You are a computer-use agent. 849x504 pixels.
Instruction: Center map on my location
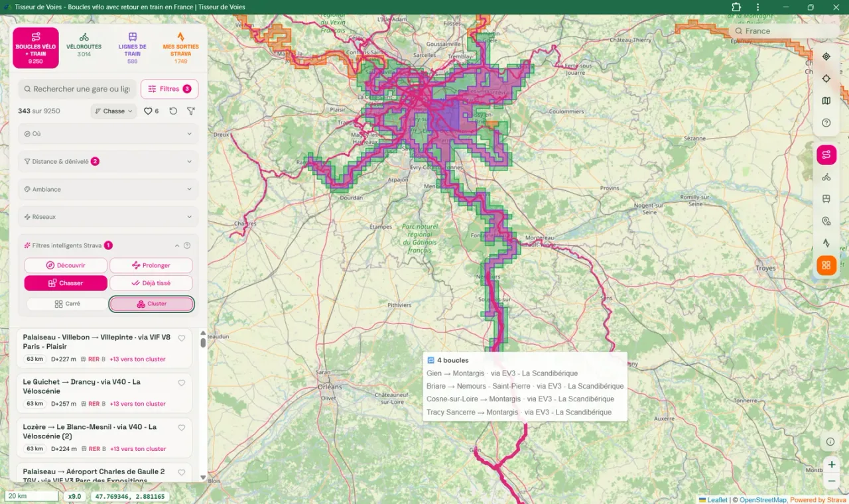826,56
